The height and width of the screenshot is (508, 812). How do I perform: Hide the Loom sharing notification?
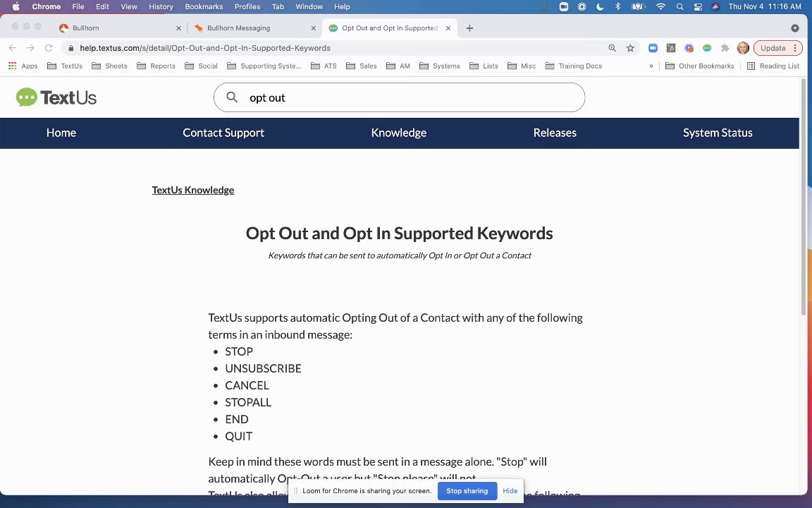pyautogui.click(x=510, y=490)
